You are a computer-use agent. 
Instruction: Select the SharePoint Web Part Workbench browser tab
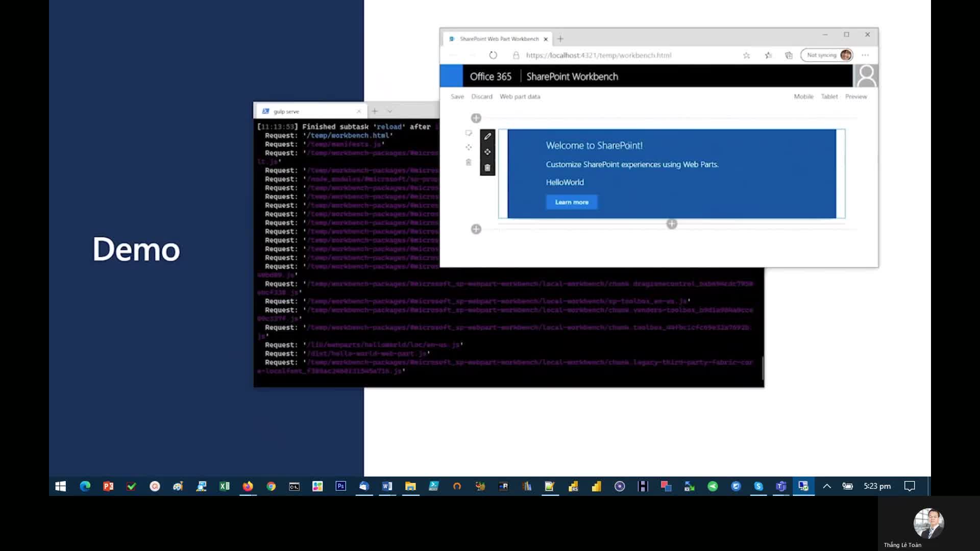click(499, 39)
